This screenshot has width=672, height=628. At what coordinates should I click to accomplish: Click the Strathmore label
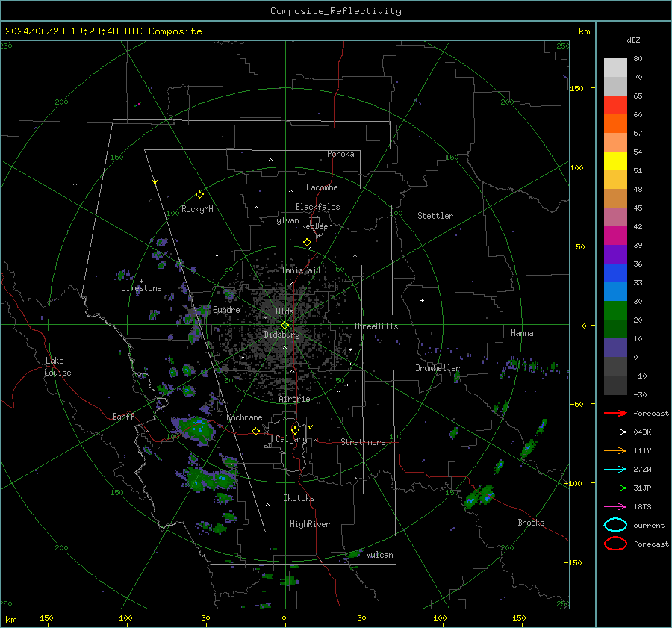(363, 442)
